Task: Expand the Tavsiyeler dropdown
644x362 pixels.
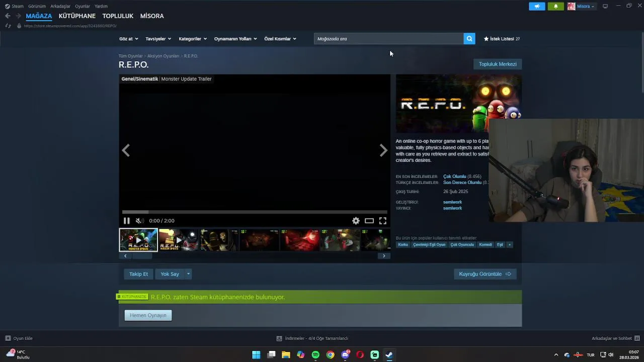Action: [x=158, y=39]
